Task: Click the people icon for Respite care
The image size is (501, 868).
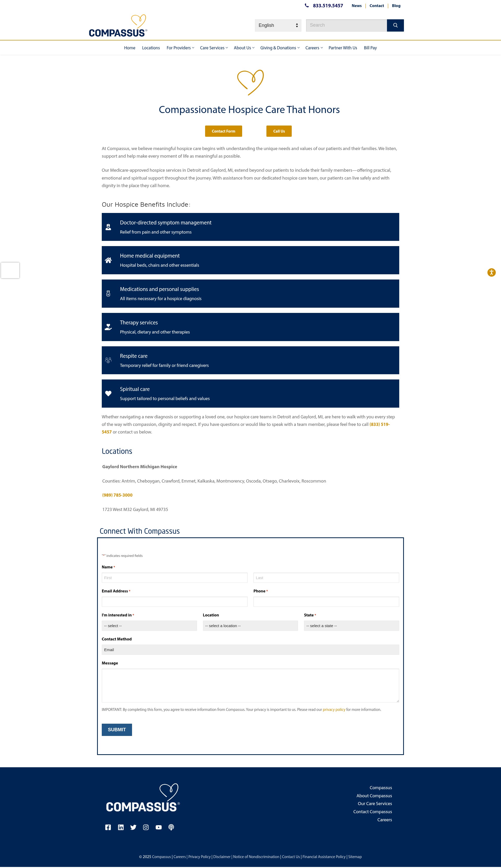Action: 108,360
